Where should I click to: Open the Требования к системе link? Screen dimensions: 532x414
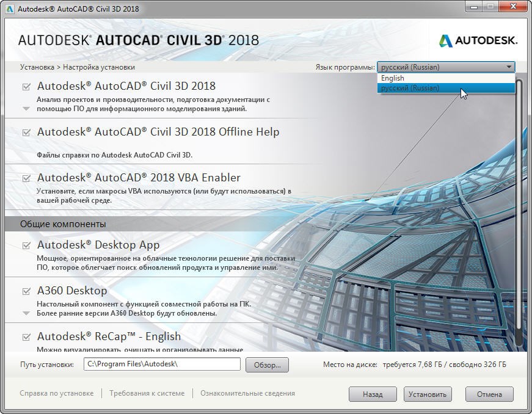click(147, 393)
